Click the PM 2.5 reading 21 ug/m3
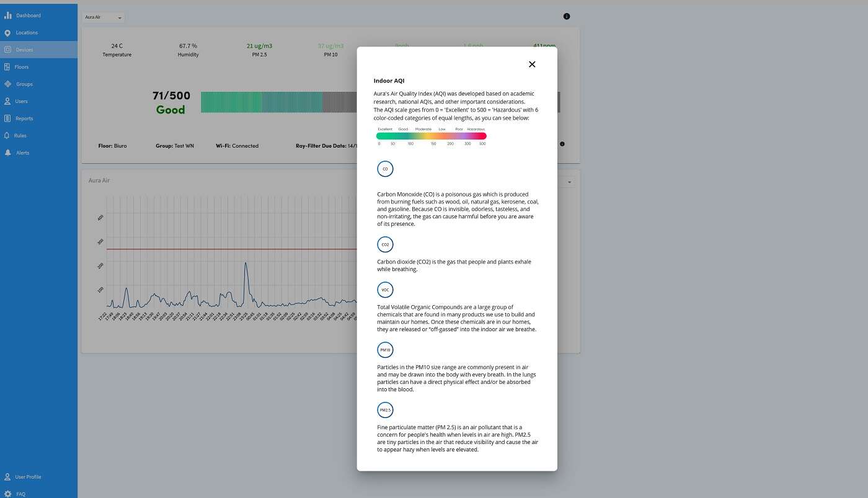Screen dimensions: 868x498 [x=259, y=46]
